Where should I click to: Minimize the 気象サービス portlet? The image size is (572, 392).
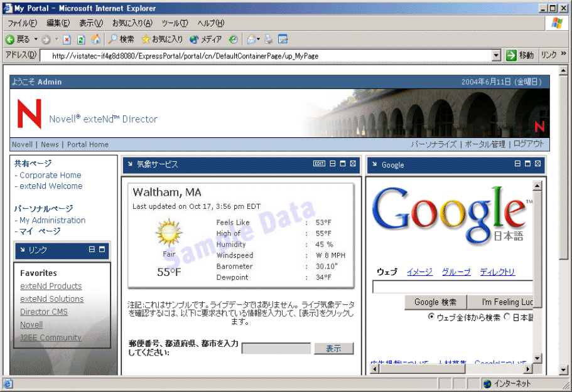[333, 164]
